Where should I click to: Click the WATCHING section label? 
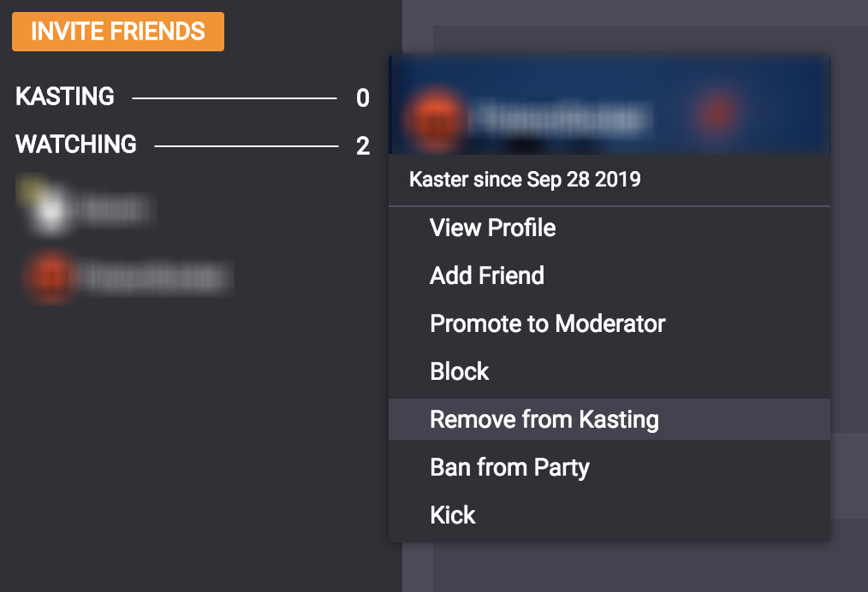click(x=76, y=144)
